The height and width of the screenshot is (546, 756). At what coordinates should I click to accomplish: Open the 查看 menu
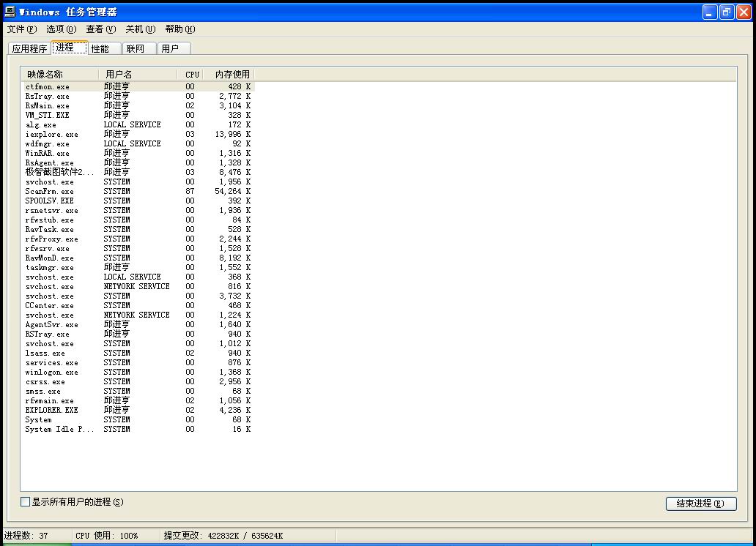(100, 29)
